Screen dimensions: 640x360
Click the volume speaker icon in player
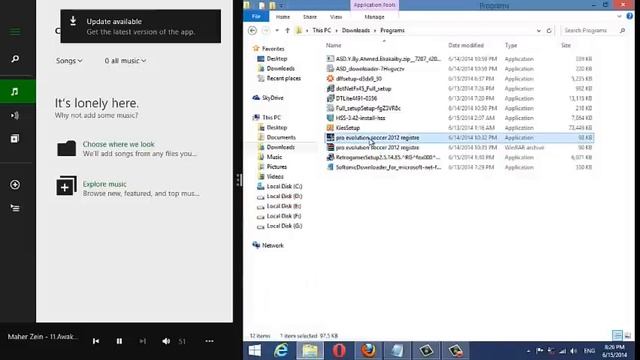coord(166,341)
